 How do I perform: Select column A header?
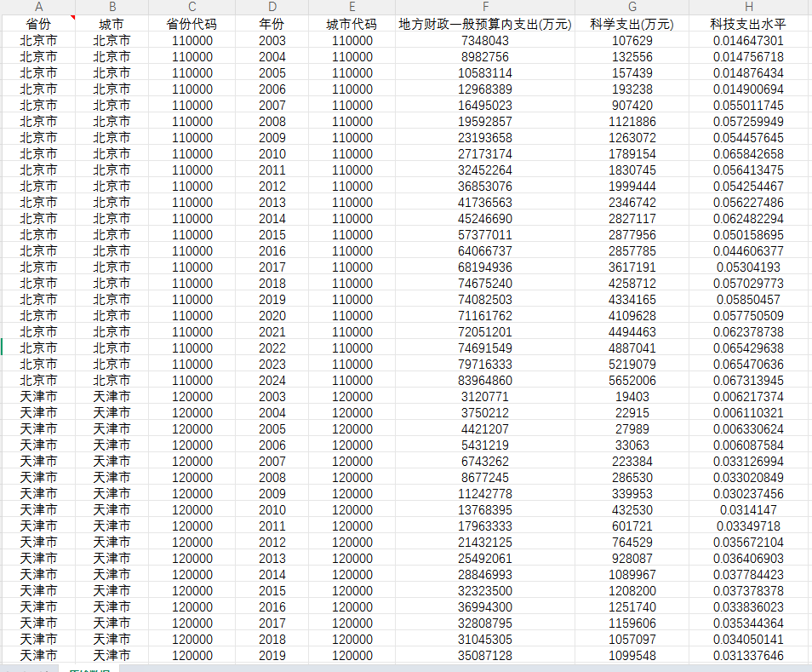(38, 7)
